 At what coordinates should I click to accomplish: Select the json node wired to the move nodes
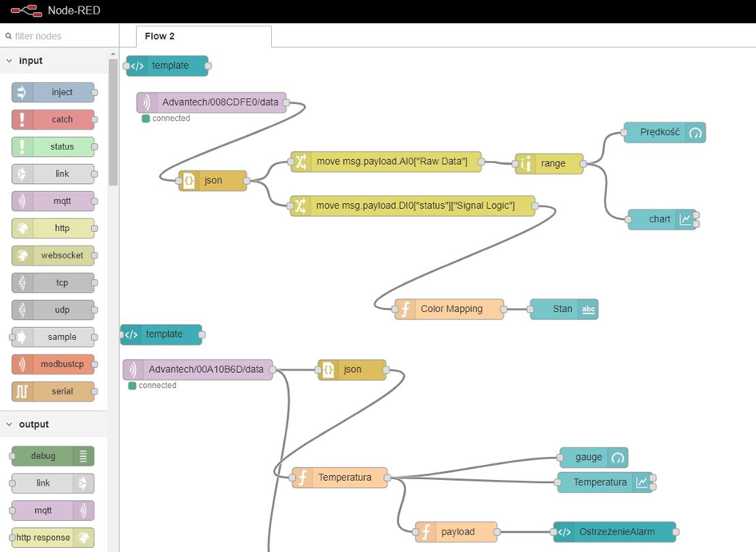tap(213, 181)
